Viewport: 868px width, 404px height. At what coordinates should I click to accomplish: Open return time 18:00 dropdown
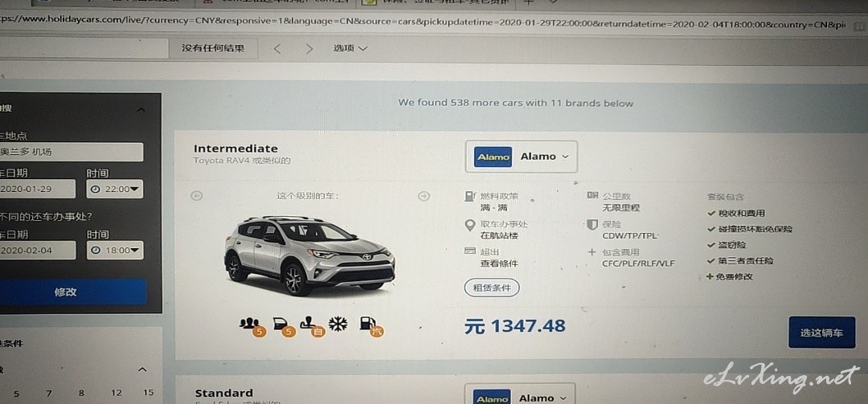(115, 250)
